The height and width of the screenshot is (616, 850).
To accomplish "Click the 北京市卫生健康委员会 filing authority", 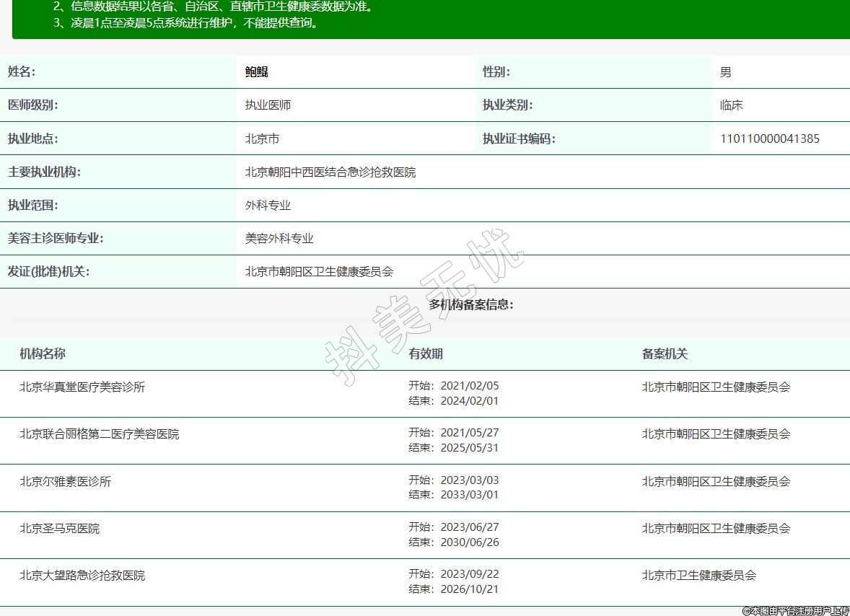I will pyautogui.click(x=698, y=576).
